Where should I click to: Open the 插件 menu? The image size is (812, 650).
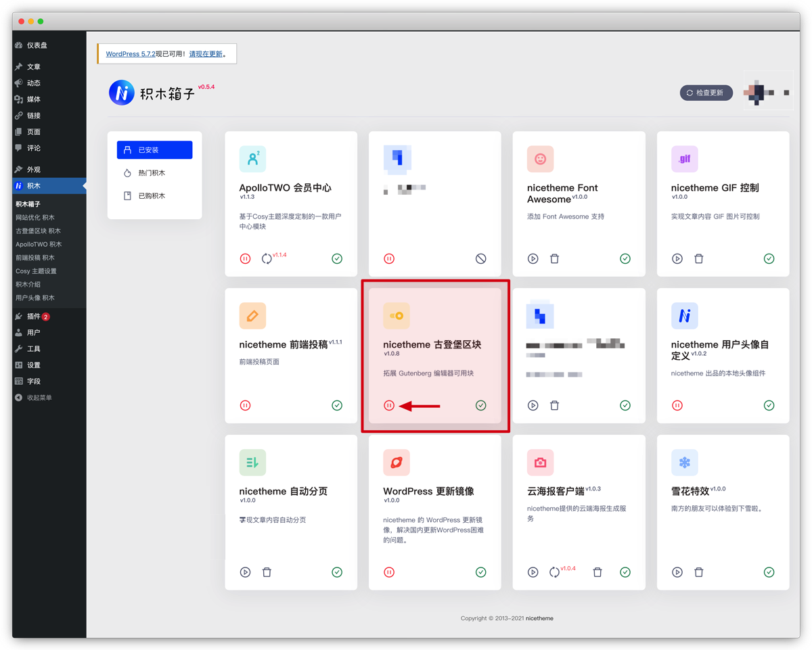[49, 317]
